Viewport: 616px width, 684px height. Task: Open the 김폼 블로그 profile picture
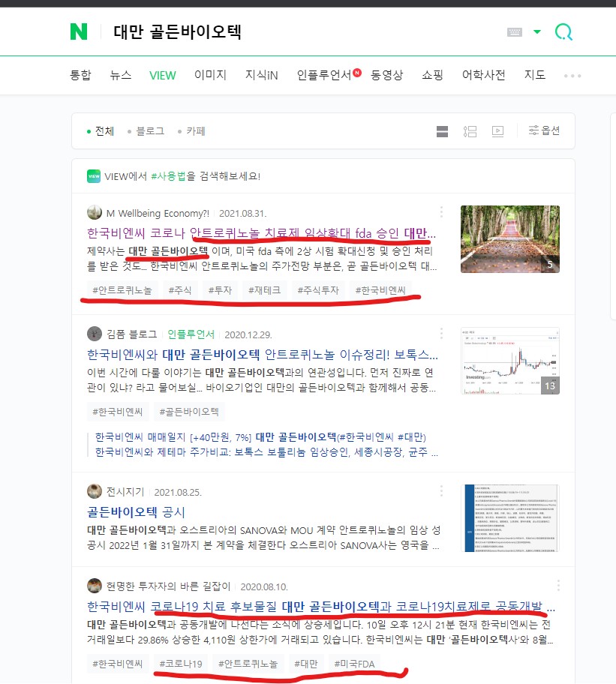[95, 334]
